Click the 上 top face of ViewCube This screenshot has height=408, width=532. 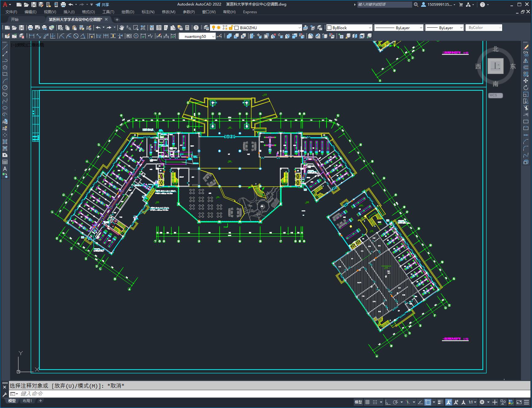[x=495, y=66]
